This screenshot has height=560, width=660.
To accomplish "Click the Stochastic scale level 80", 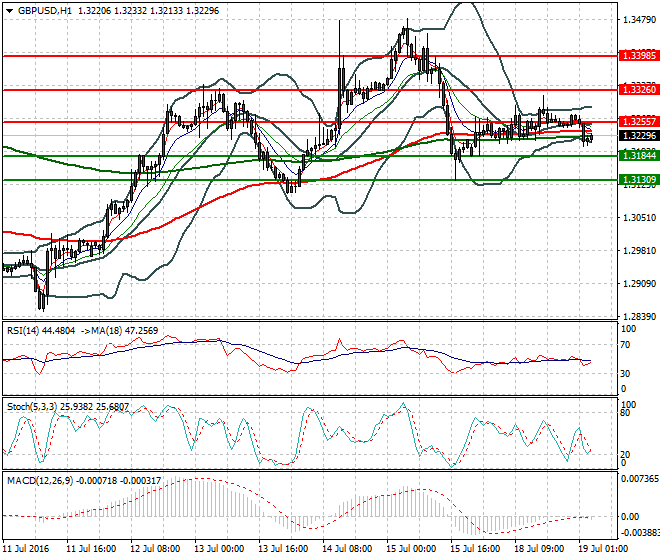I will coord(625,413).
